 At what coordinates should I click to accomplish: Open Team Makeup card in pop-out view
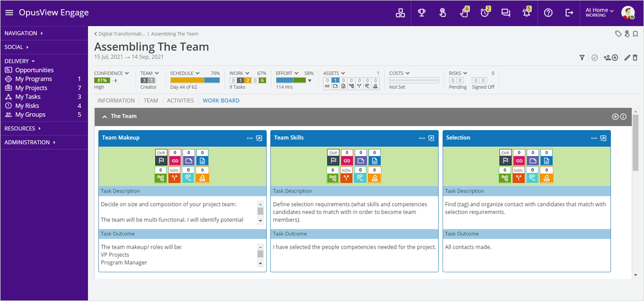tap(259, 138)
